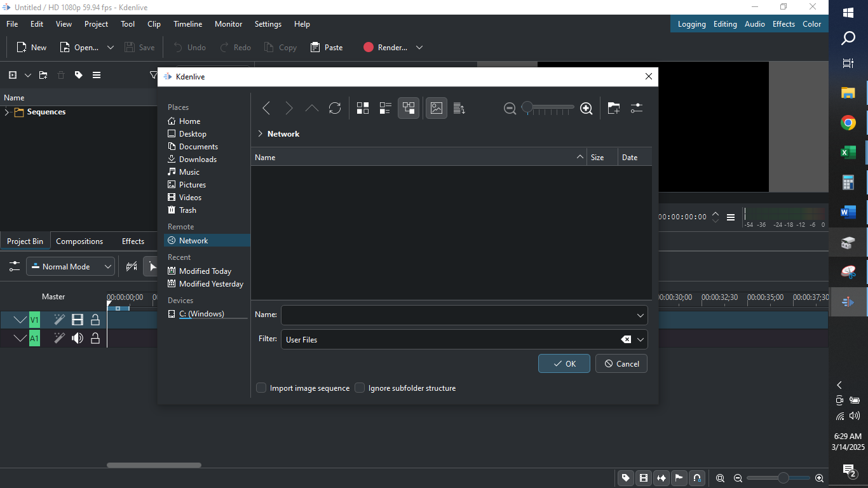
Task: Open Excel from Windows taskbar
Action: pos(848,152)
